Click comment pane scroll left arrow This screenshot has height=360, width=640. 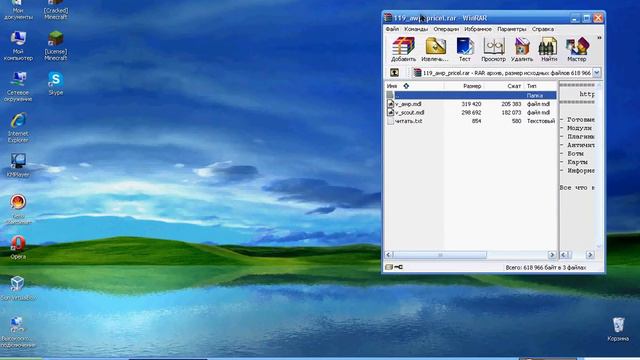click(564, 255)
